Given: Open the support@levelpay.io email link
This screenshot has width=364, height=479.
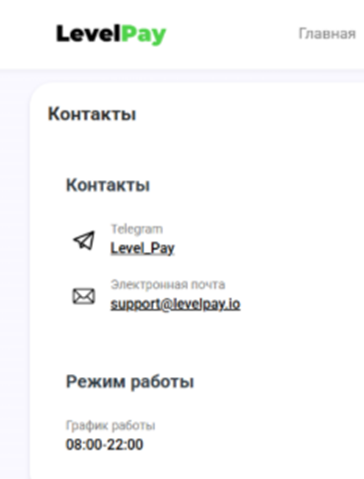Looking at the screenshot, I should (x=175, y=304).
